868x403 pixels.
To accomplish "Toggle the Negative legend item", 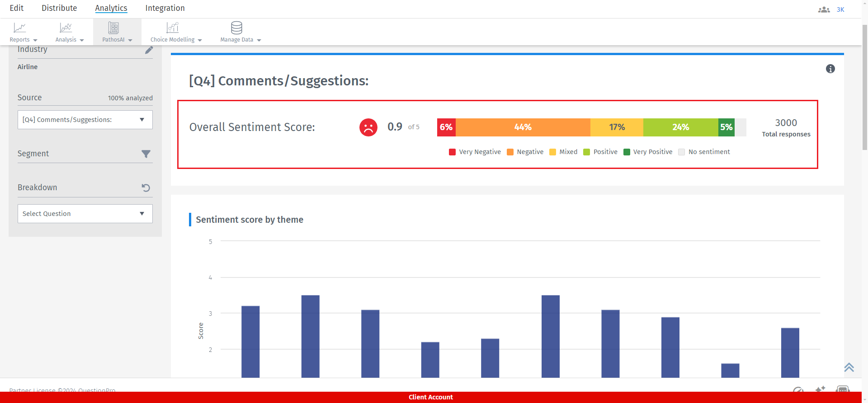I will coord(525,152).
